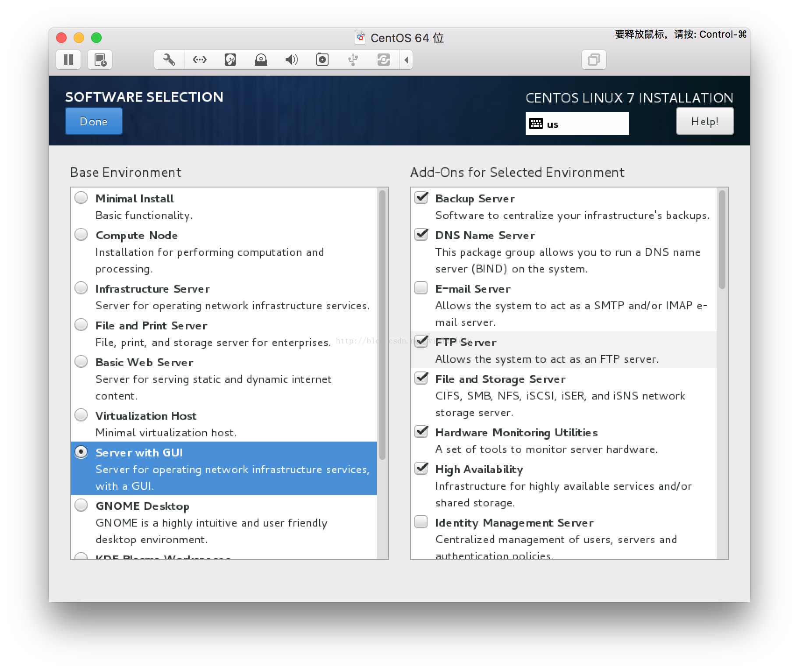Viewport: 799px width, 672px height.
Task: Toggle FTP Server checkbox
Action: 421,342
